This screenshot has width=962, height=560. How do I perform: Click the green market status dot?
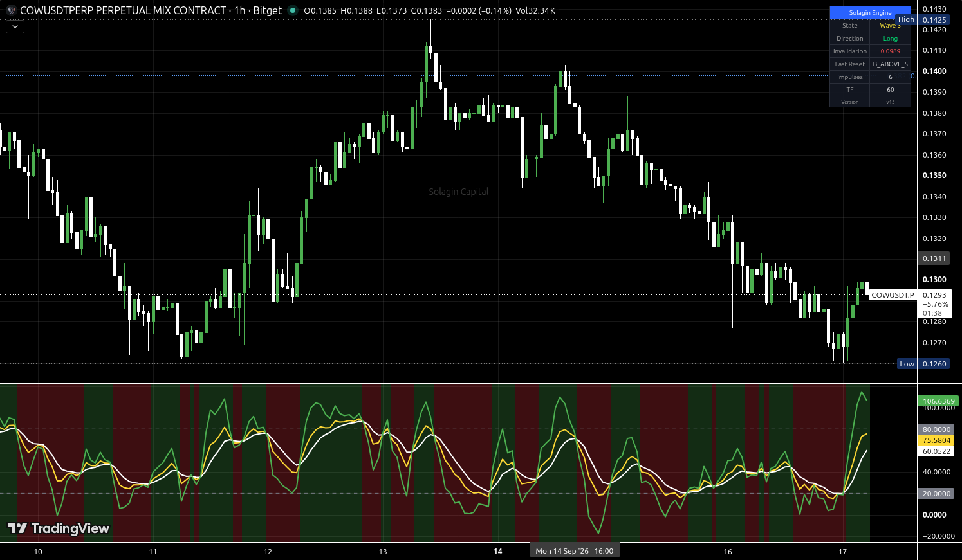click(x=293, y=10)
